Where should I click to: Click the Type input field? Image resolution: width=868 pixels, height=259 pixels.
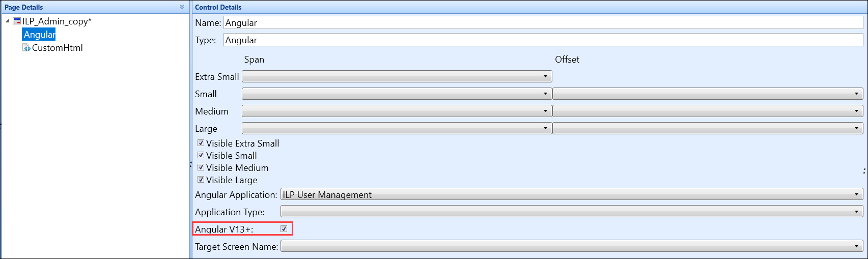point(543,40)
